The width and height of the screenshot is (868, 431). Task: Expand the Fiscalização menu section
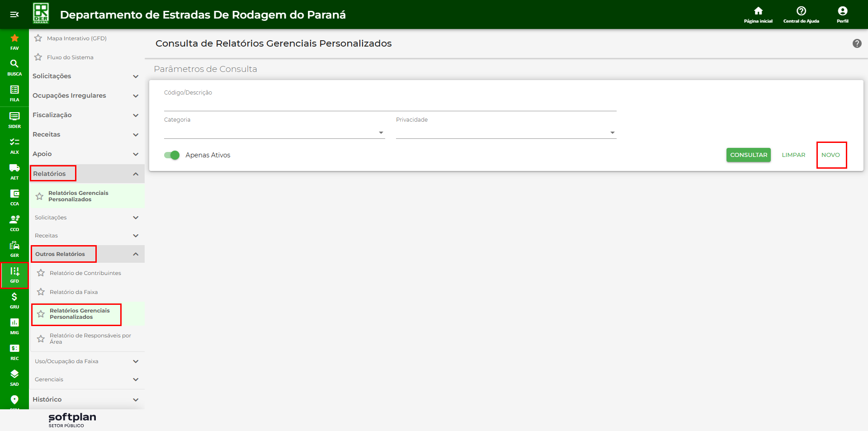pos(86,115)
